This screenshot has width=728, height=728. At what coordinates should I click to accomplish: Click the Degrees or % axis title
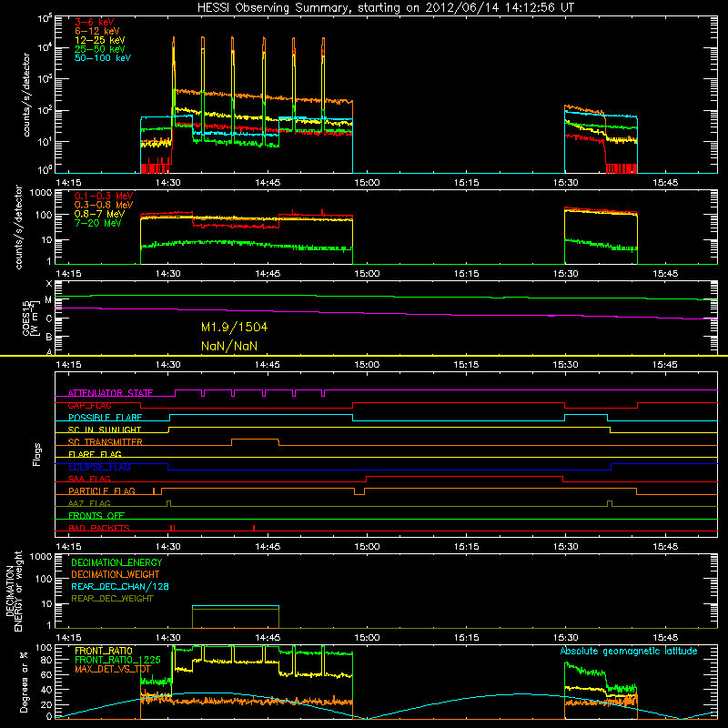pos(24,682)
